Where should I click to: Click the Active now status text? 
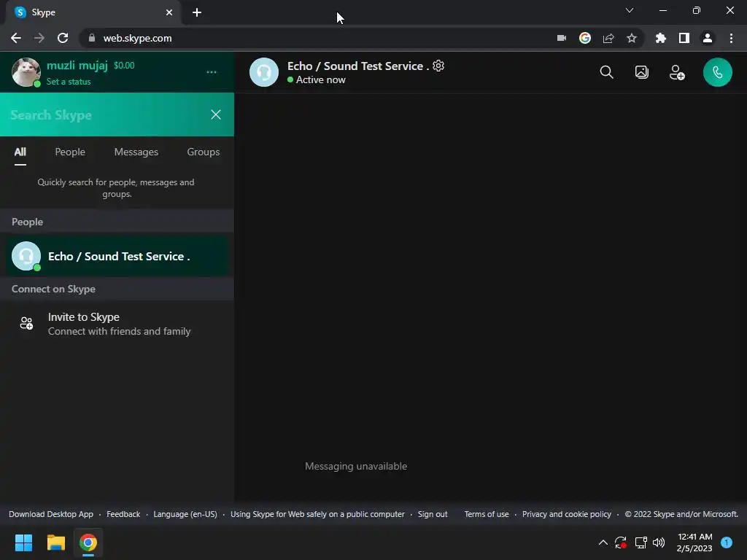pos(321,80)
